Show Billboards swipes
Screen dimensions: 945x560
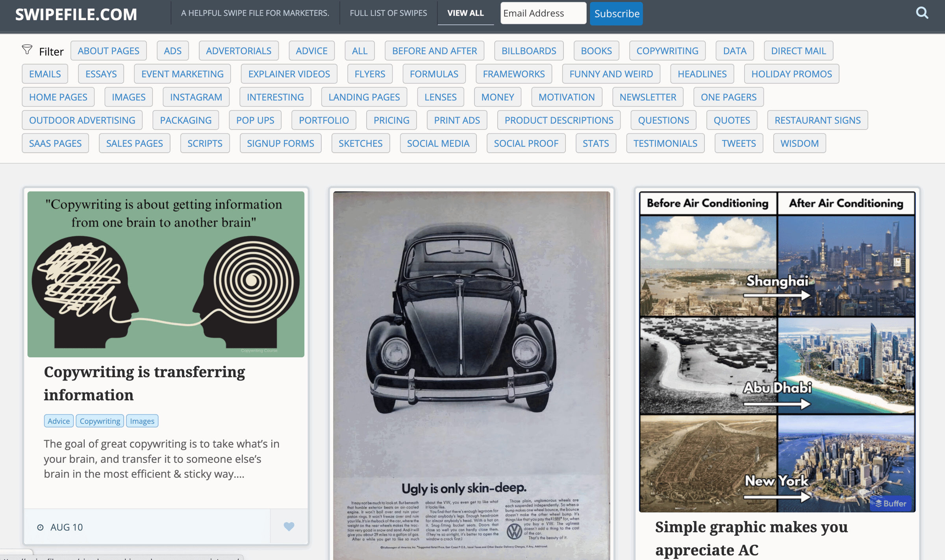click(529, 51)
